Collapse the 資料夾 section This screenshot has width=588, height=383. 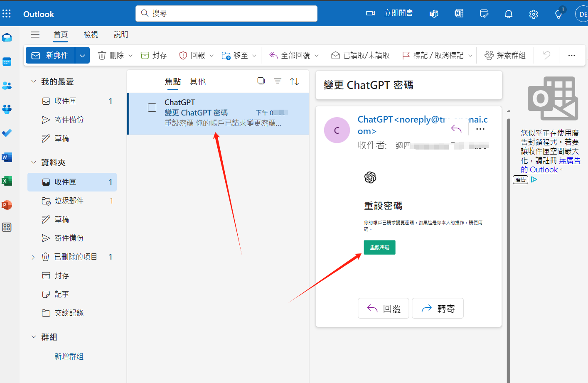tap(34, 162)
